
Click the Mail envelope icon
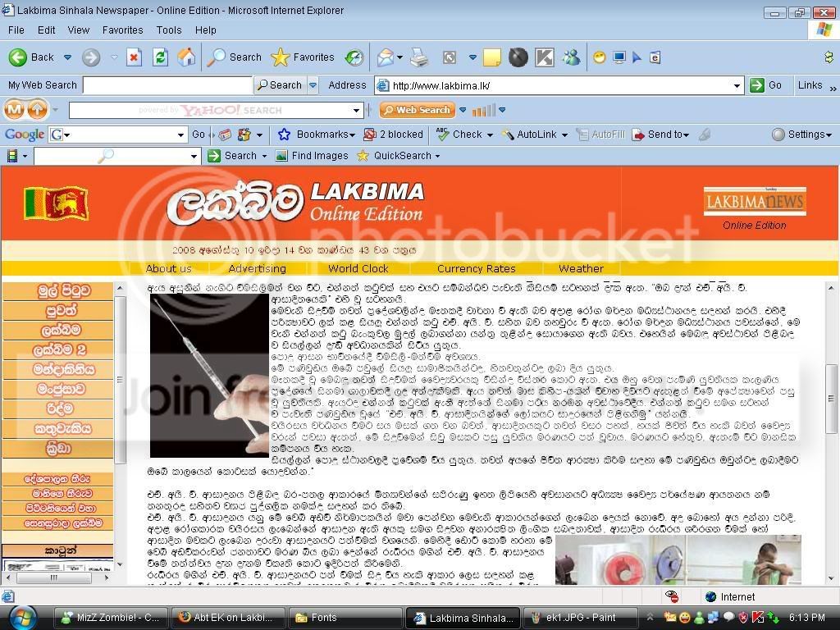pos(385,57)
